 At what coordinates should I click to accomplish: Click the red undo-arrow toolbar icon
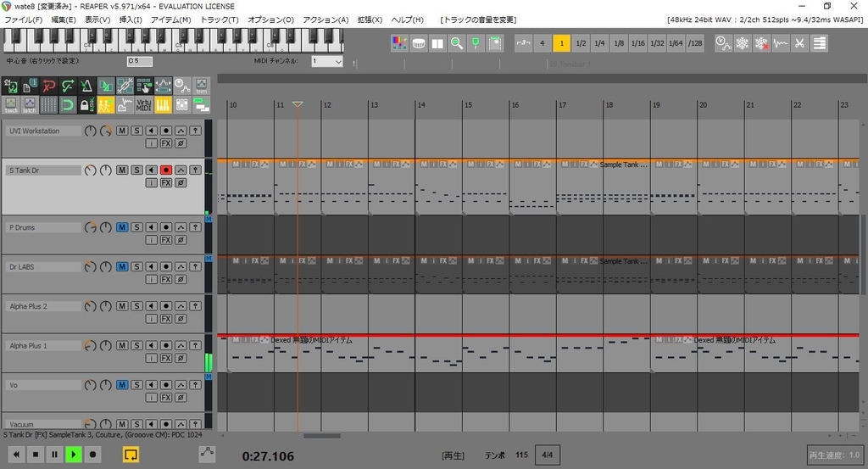pos(48,86)
